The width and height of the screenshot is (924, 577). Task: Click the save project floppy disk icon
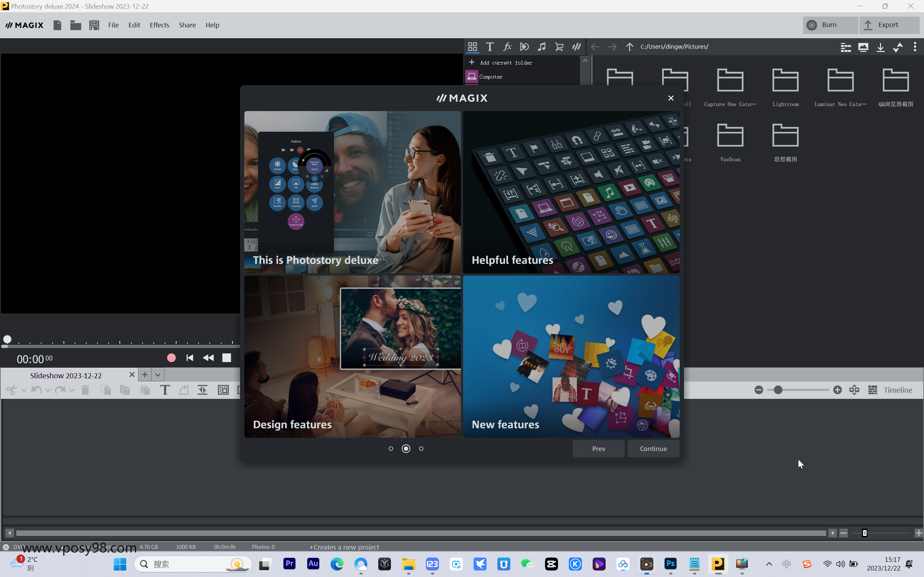[94, 25]
